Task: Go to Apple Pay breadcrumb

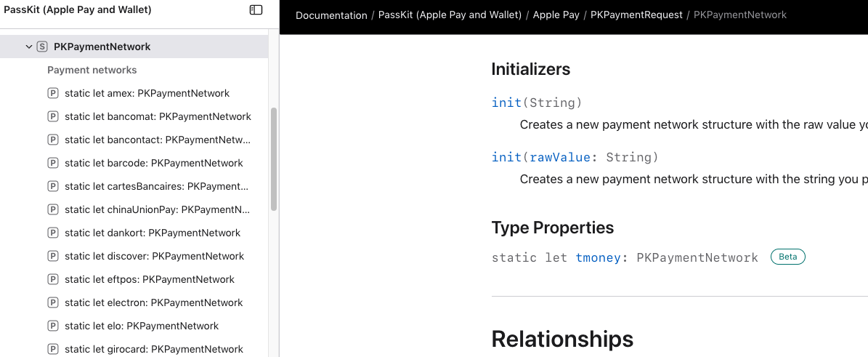Action: click(556, 15)
